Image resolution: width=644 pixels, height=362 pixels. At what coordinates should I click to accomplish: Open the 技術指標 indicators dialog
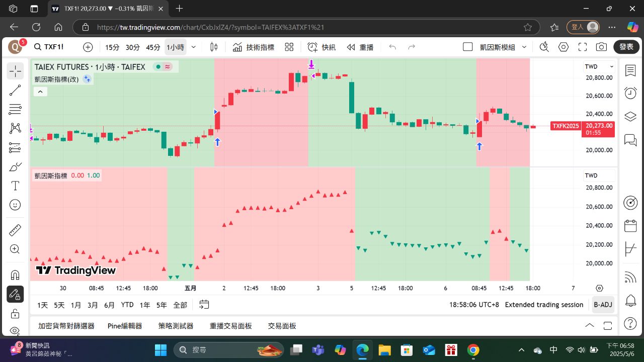click(x=254, y=47)
